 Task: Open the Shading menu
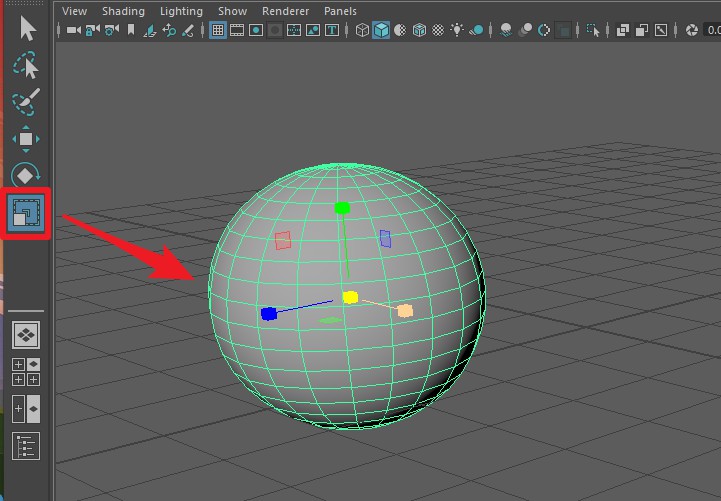pos(123,11)
